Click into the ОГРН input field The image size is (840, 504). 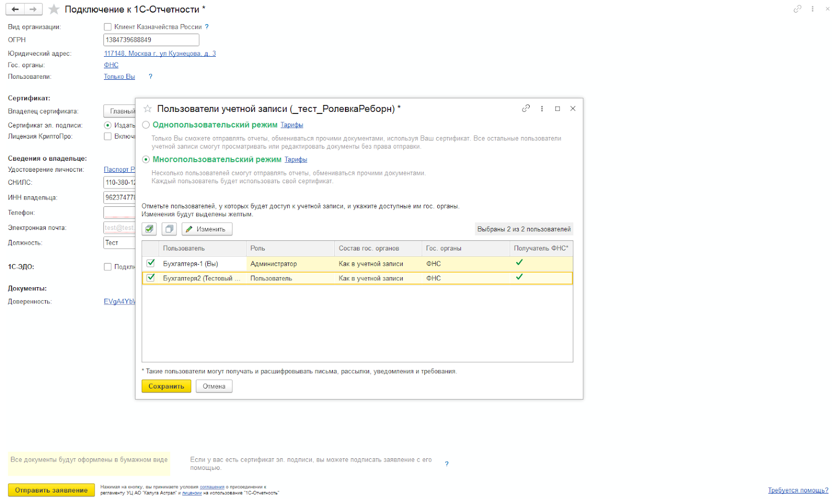click(151, 40)
